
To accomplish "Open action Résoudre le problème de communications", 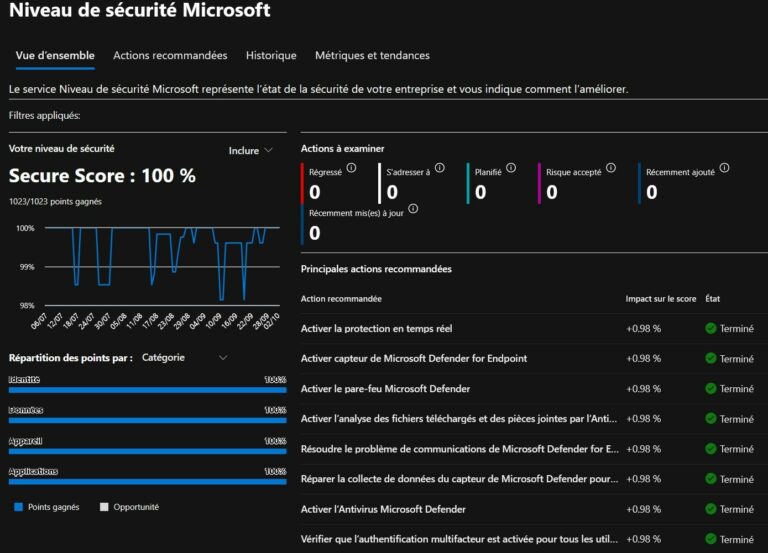I will tap(459, 449).
